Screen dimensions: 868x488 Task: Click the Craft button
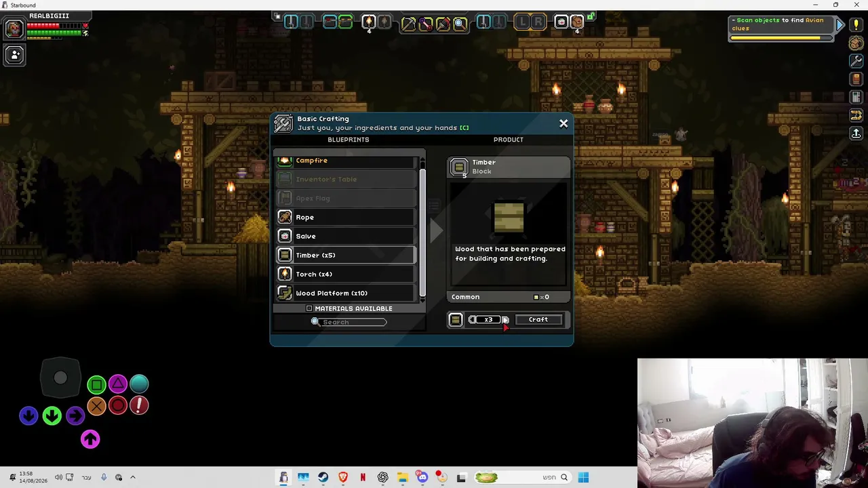538,319
